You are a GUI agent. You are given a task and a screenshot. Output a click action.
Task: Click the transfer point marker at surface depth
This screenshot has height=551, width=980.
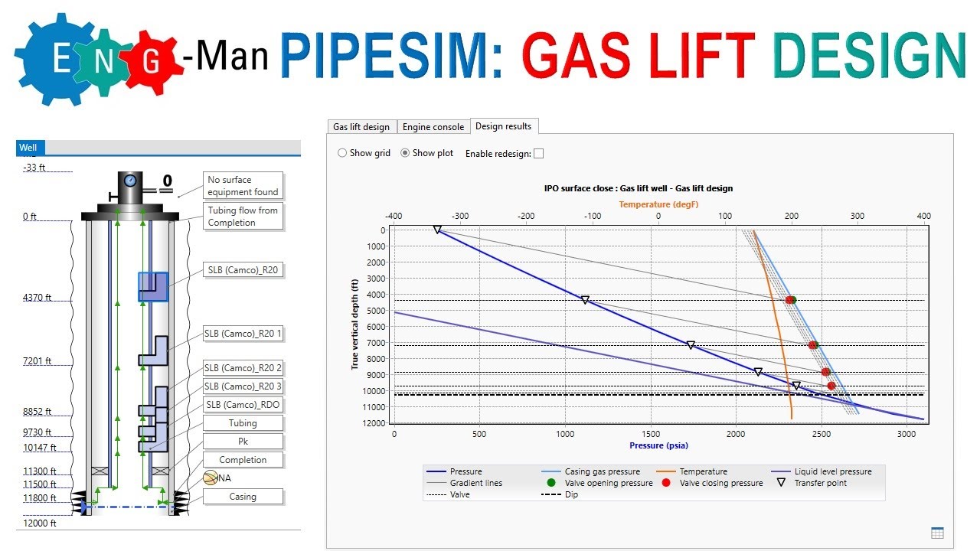(x=437, y=230)
